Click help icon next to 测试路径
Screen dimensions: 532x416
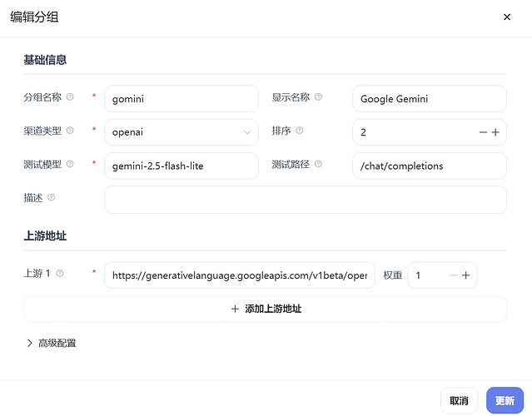click(318, 164)
